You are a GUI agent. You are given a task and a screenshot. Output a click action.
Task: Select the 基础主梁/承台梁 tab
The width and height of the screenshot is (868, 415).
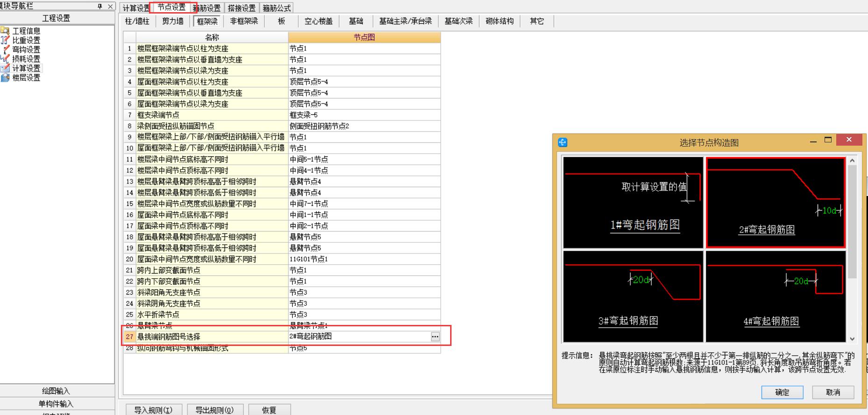pyautogui.click(x=405, y=21)
